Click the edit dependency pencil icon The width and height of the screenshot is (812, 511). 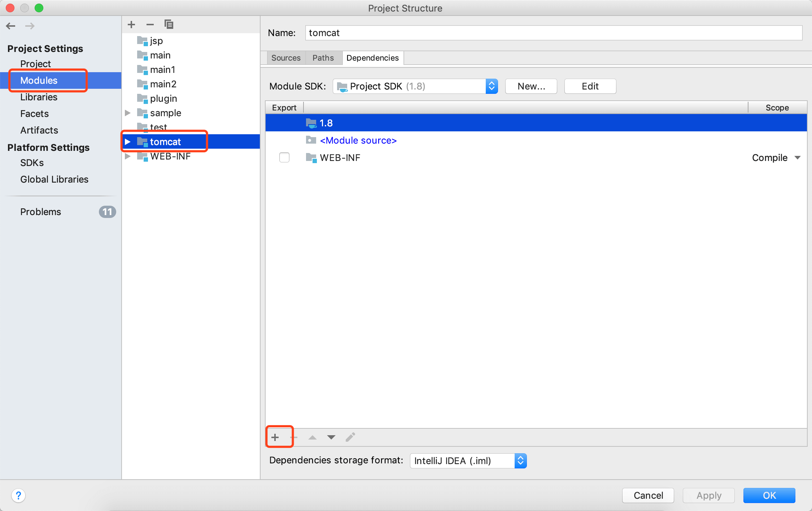[350, 437]
